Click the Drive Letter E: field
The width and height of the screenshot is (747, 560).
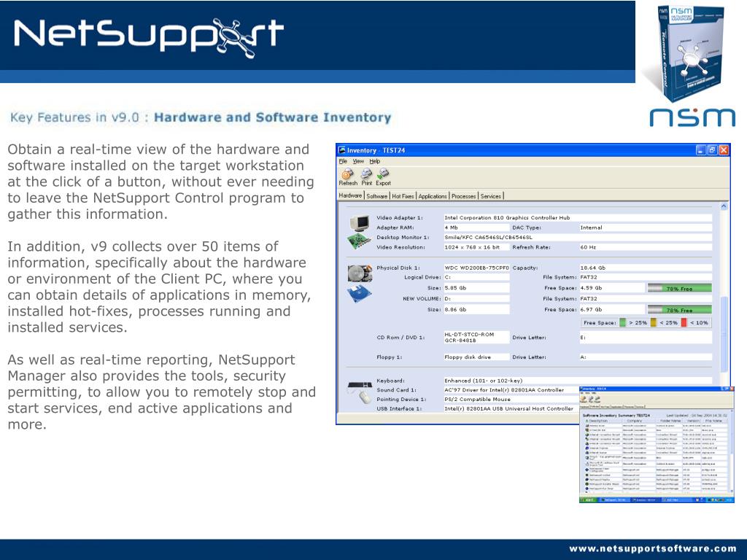click(645, 337)
